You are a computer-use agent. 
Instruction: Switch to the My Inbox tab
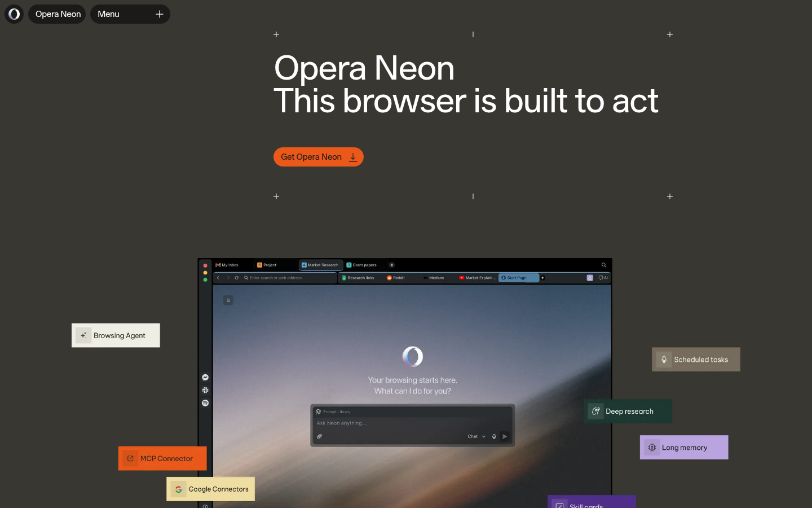227,265
